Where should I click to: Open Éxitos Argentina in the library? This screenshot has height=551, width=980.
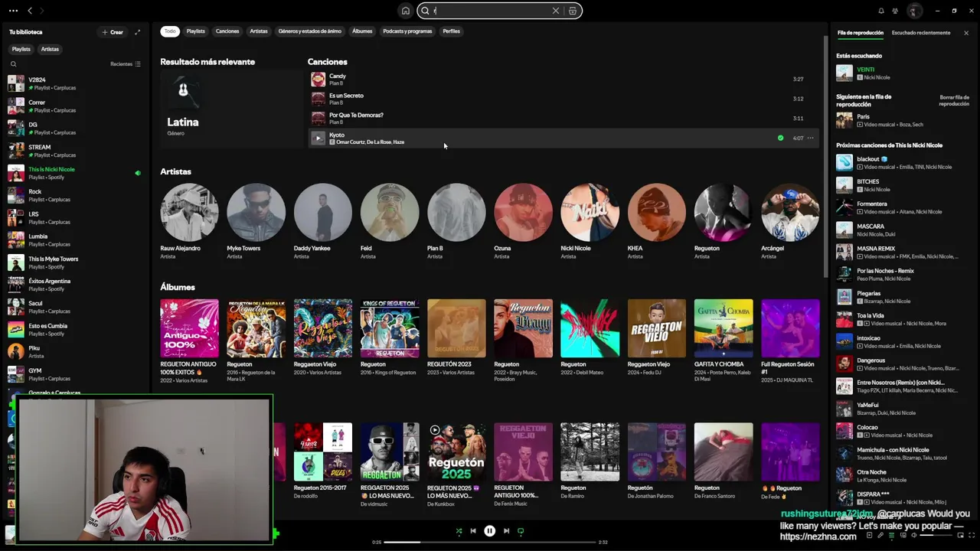point(77,285)
